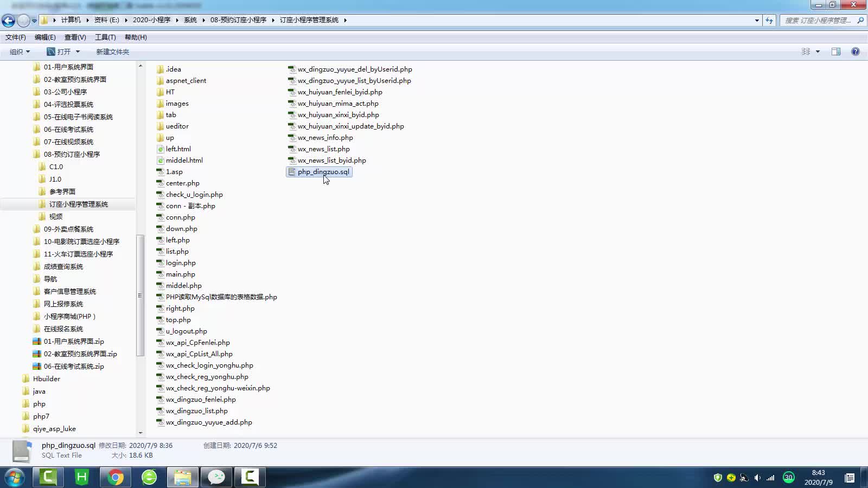This screenshot has height=488, width=868.
Task: Open the 工具(T) menu
Action: [105, 37]
